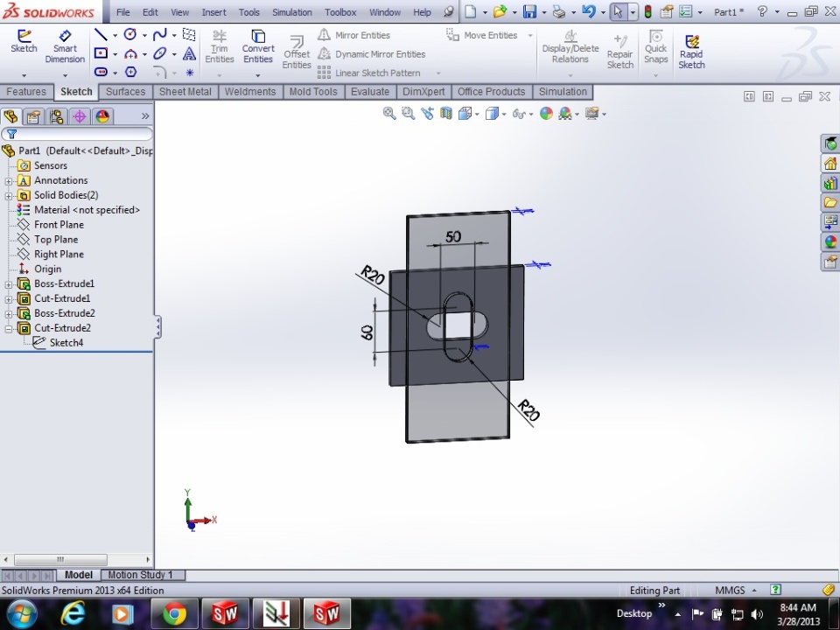
Task: Click Quick Snaps button
Action: pyautogui.click(x=655, y=46)
